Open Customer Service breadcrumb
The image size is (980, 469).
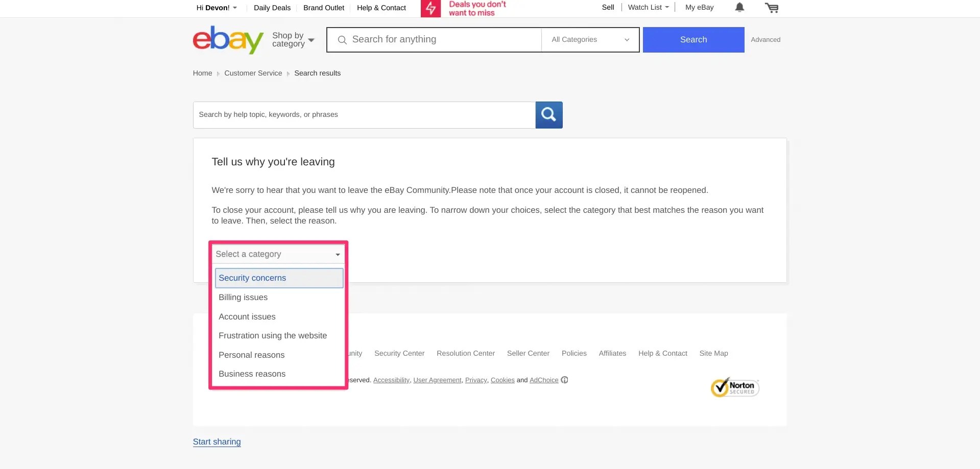(253, 73)
